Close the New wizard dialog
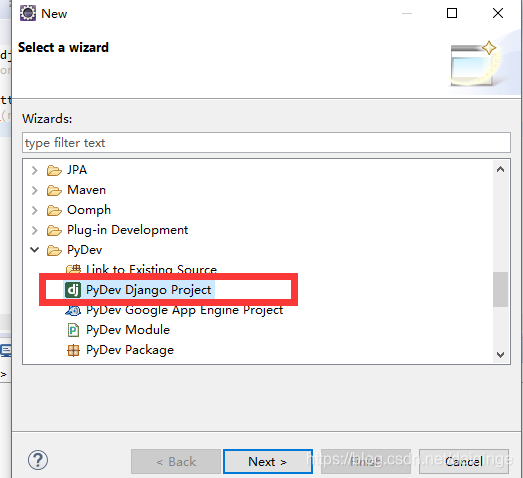 click(498, 13)
